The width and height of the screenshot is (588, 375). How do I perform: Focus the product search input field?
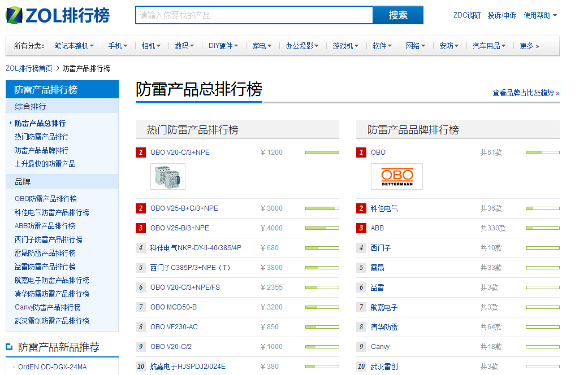pos(254,15)
